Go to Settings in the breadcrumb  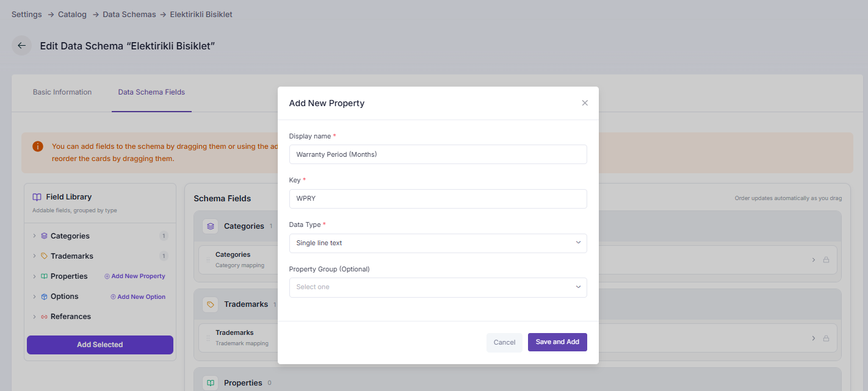[27, 14]
